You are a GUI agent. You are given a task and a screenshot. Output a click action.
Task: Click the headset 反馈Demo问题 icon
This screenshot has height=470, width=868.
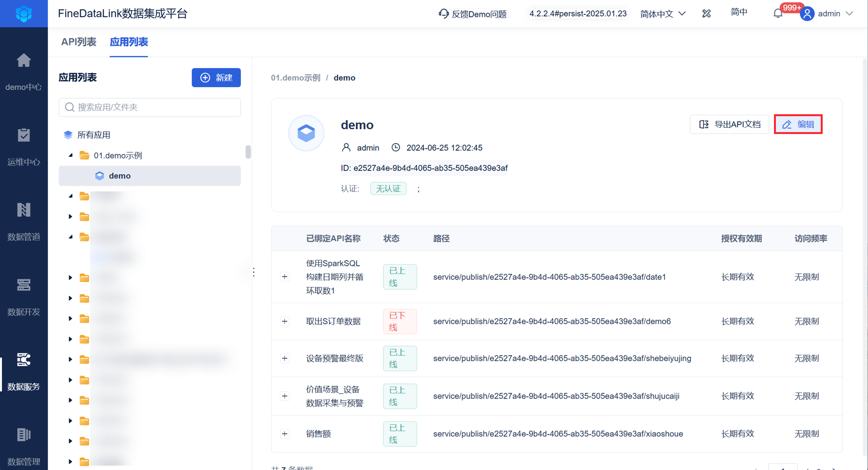click(443, 13)
